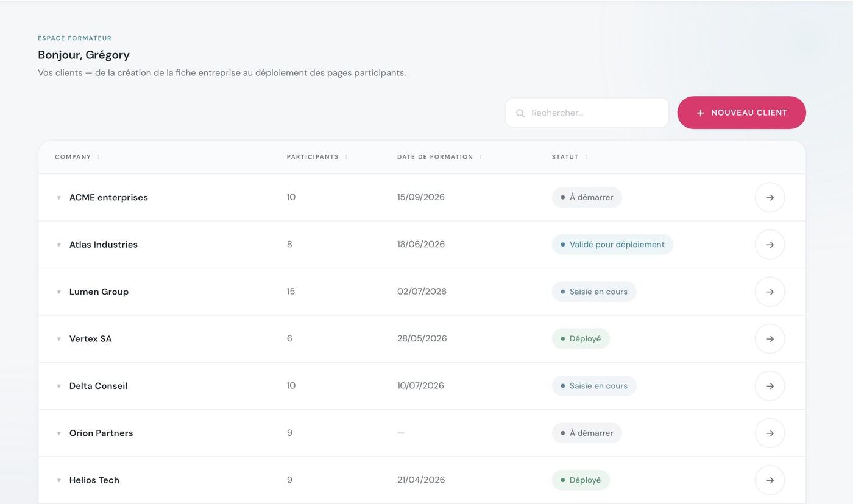Sort by Company column icon

click(x=99, y=157)
